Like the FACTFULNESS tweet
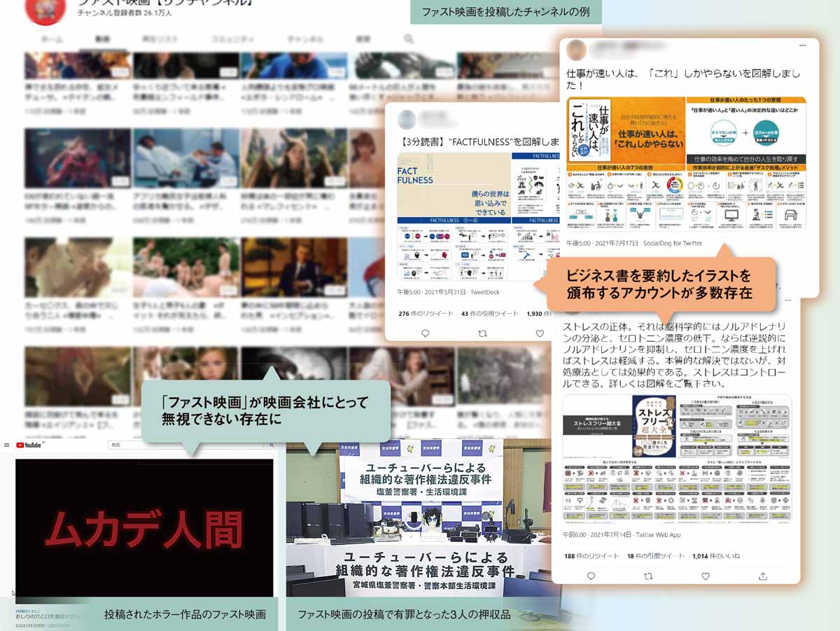Screen dimensions: 840x631 pos(540,333)
